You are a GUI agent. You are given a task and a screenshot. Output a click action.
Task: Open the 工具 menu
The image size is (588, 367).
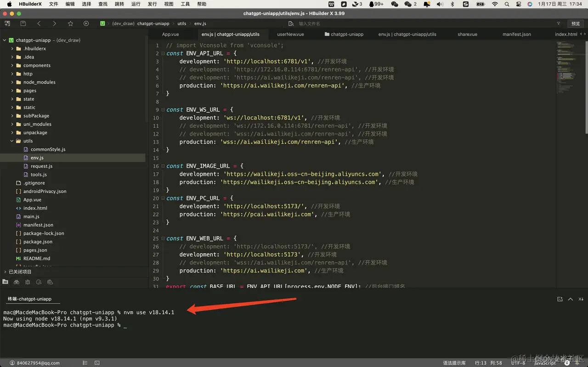coord(185,4)
